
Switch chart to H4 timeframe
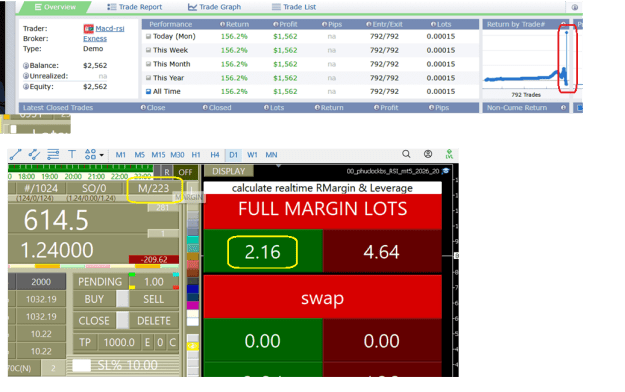coord(215,155)
